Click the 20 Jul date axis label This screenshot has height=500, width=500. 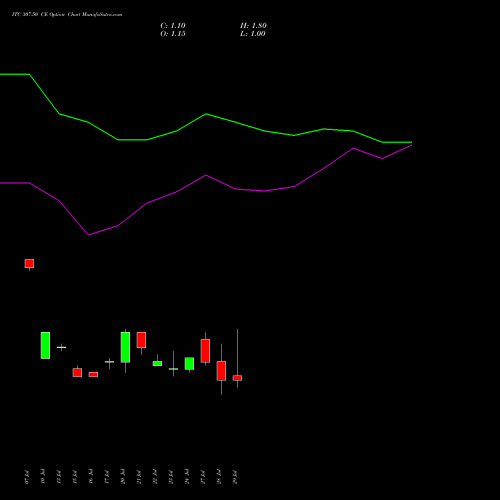(x=123, y=477)
